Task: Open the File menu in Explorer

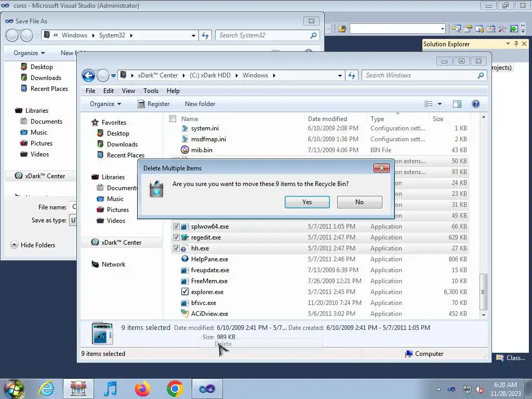Action: (90, 91)
